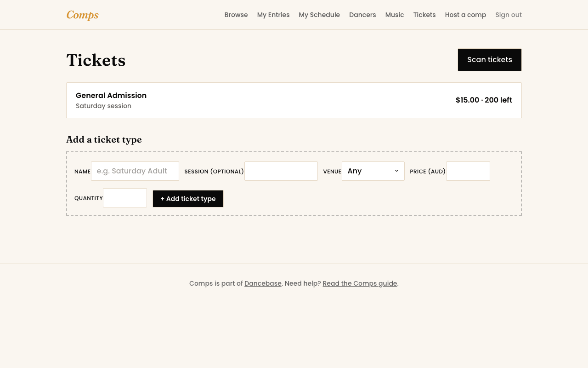Screen dimensions: 588x368
Task: Navigate to Dancers section
Action: (362, 15)
